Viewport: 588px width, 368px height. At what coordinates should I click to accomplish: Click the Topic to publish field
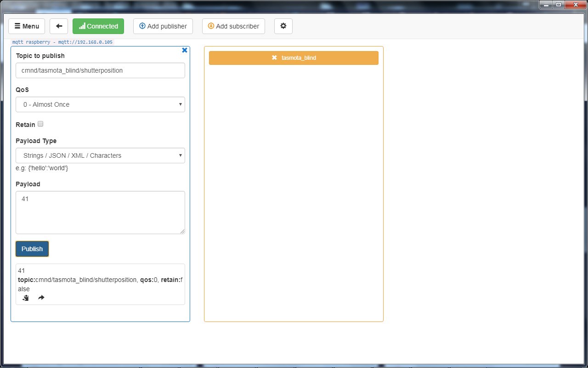tap(100, 70)
